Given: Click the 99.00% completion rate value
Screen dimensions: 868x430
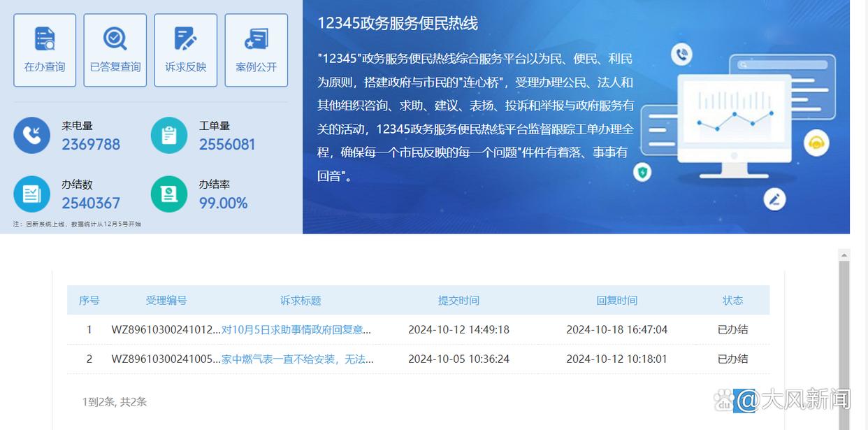Looking at the screenshot, I should point(223,203).
